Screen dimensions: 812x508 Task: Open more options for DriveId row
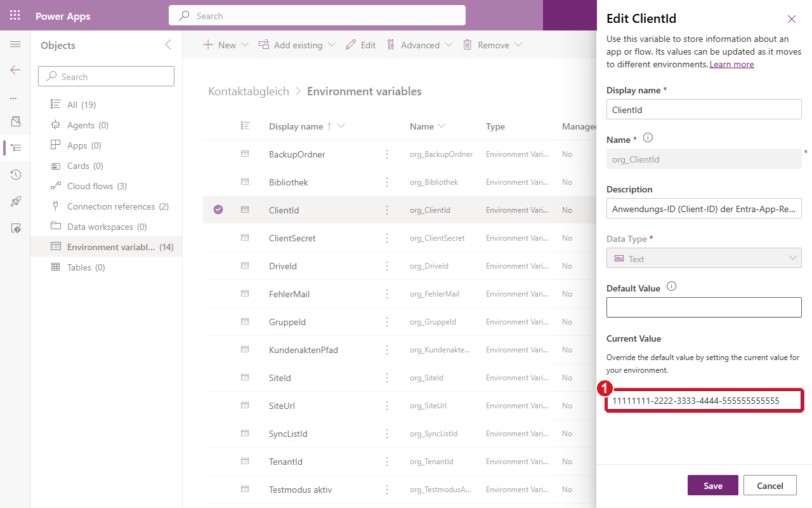387,266
